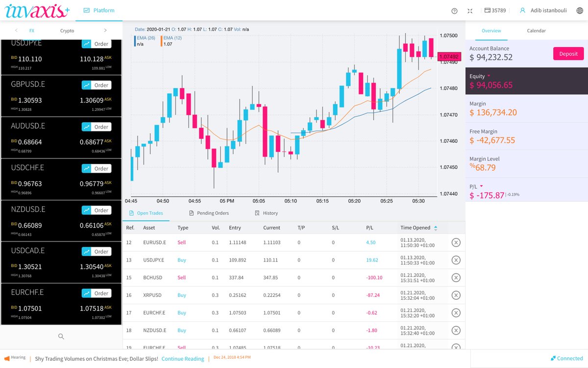The height and width of the screenshot is (368, 588).
Task: Click the T/P column header
Action: (301, 228)
